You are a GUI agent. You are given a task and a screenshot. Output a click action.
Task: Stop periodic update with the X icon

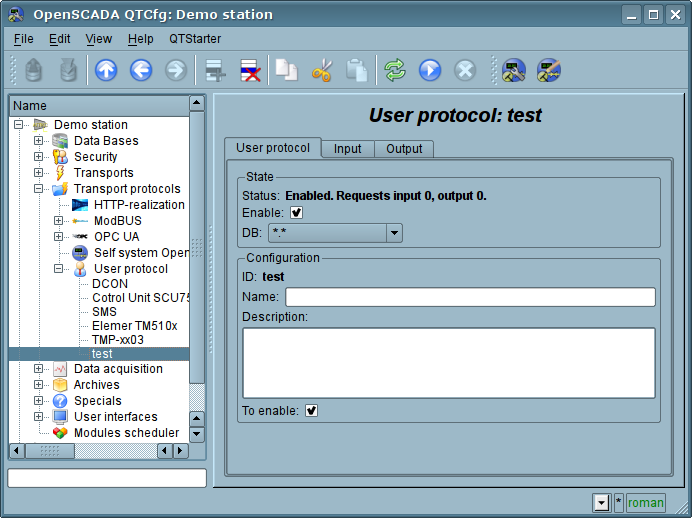465,70
